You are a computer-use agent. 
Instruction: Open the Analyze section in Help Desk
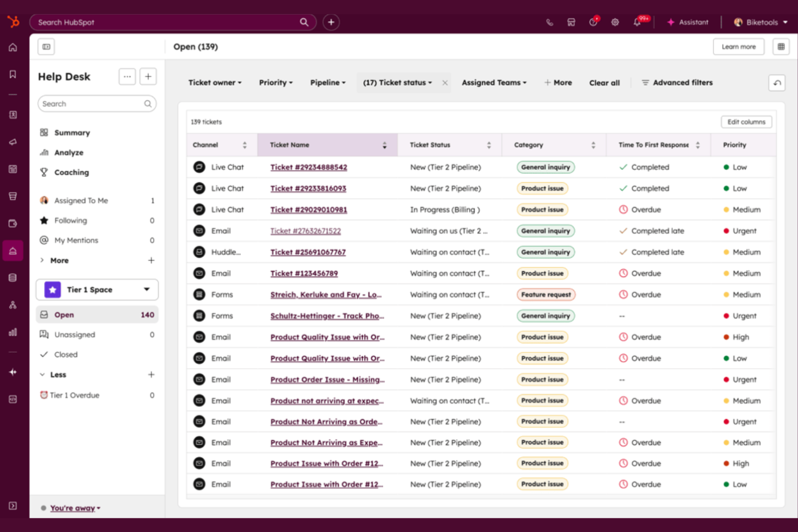point(68,153)
